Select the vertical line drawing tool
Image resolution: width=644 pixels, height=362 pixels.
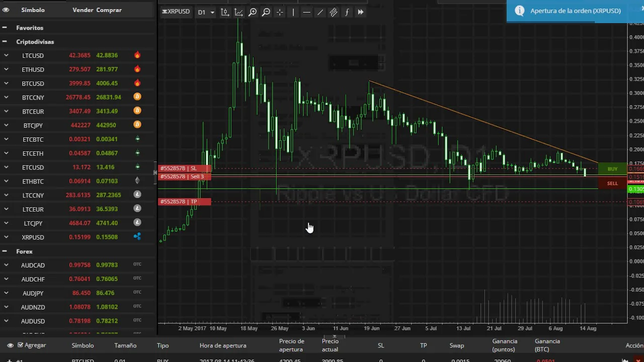(293, 12)
